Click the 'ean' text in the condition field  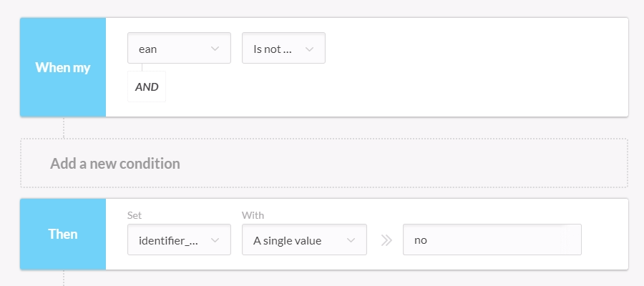point(148,49)
